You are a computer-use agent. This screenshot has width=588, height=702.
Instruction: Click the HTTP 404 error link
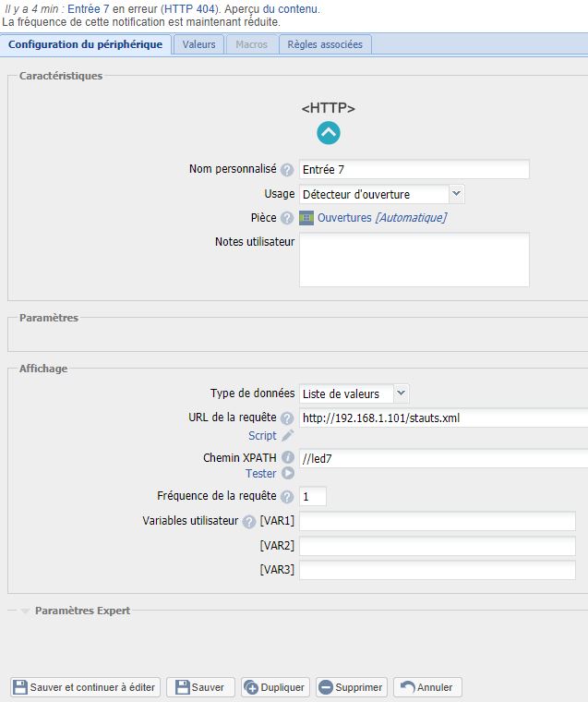pyautogui.click(x=191, y=8)
